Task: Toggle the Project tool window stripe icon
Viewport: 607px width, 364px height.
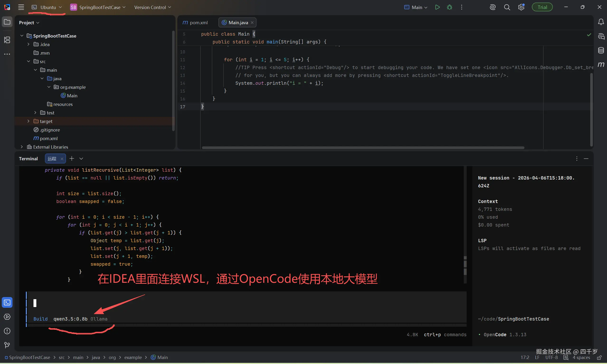Action: (7, 22)
